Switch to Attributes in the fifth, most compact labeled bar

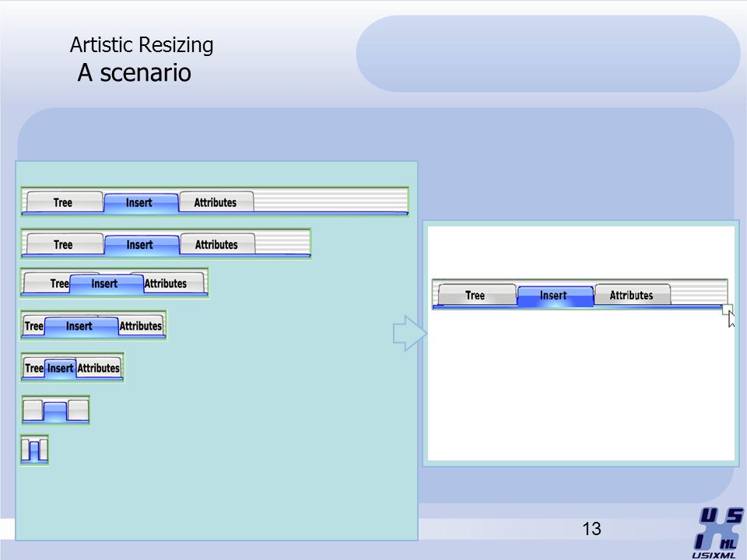click(99, 368)
